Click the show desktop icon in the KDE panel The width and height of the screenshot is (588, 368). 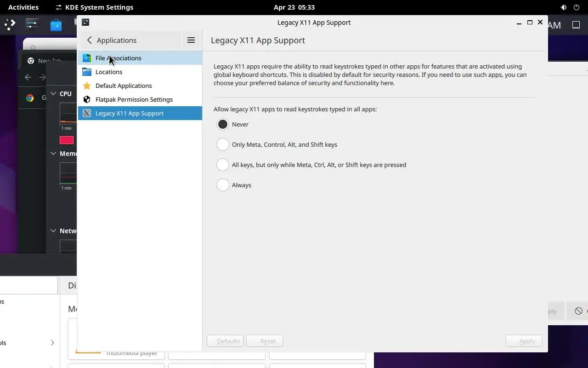[576, 25]
